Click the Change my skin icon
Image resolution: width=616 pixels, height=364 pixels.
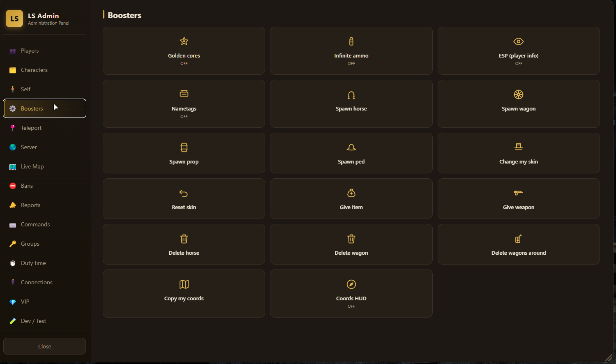pos(519,147)
